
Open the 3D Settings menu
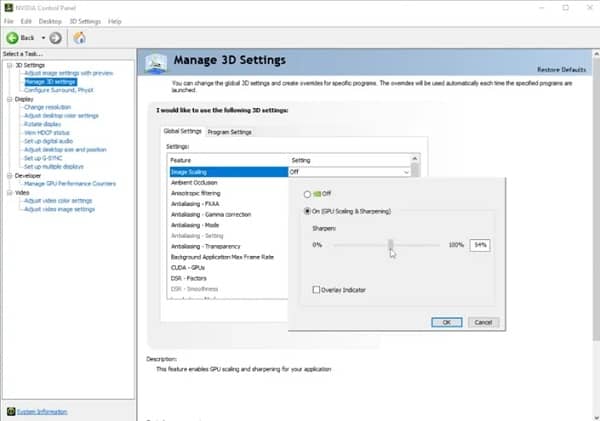(x=85, y=21)
